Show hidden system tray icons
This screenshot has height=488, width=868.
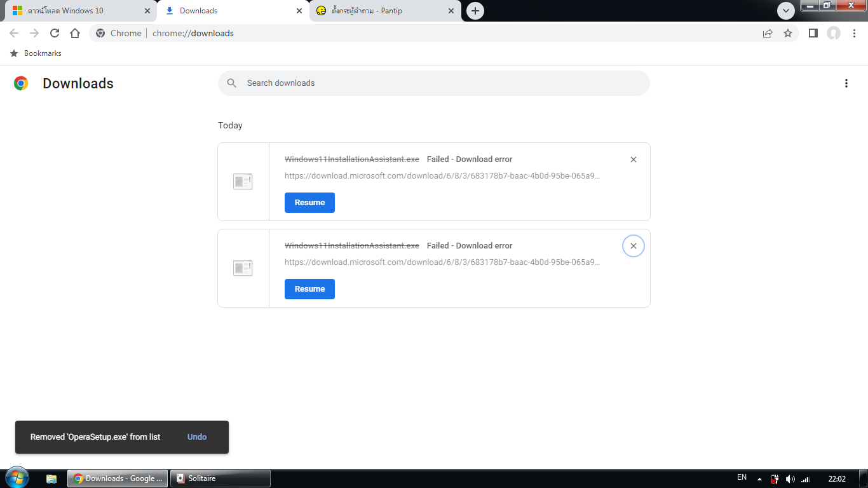pos(759,478)
